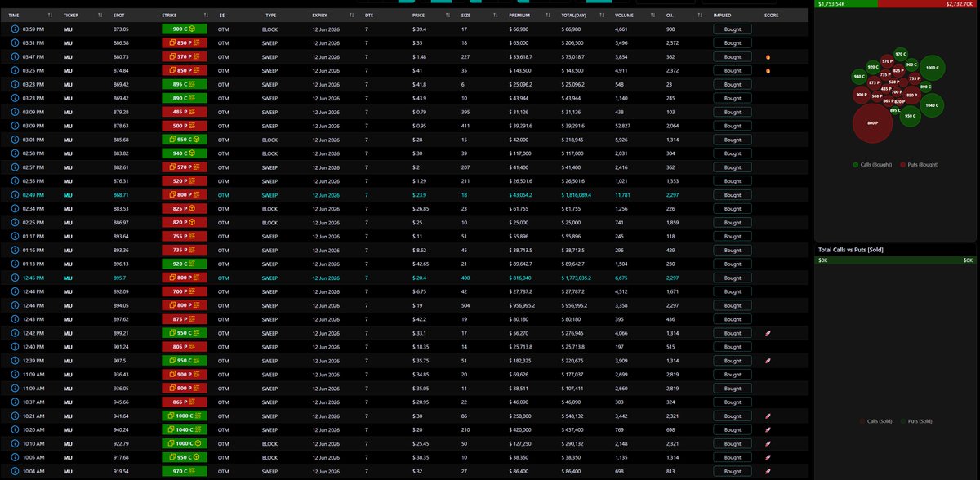Click red puts total bar $2,732.70K
This screenshot has width=980, height=480.
[x=927, y=4]
